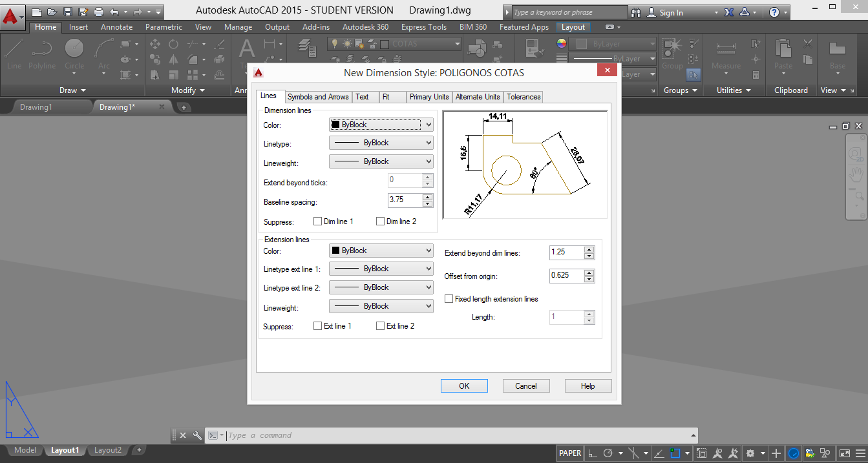Click the Workspace Switching gear icon
Viewport: 868px width, 463px height.
click(x=750, y=453)
